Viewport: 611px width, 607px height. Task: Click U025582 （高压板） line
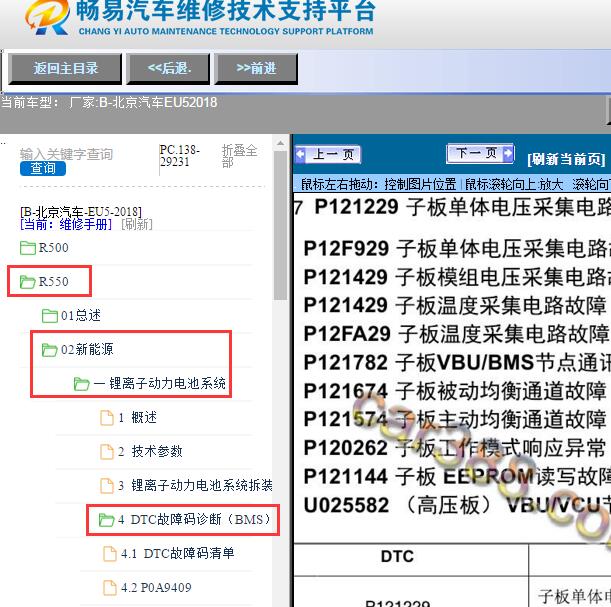[x=457, y=505]
